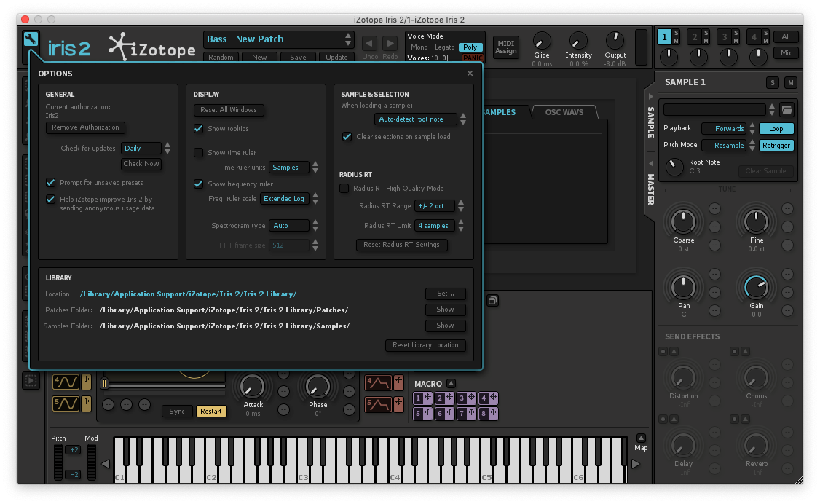Click the Bass - New Patch preset field
Image resolution: width=820 pixels, height=504 pixels.
pyautogui.click(x=279, y=39)
